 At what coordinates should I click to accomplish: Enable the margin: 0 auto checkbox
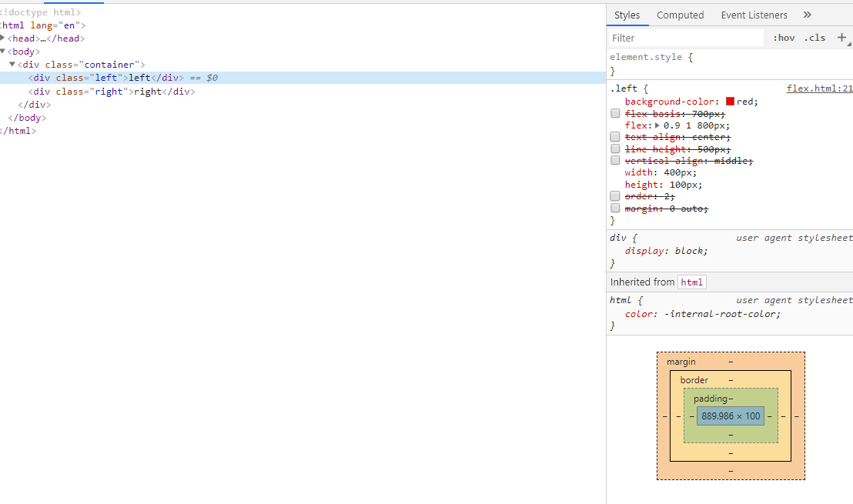coord(615,208)
